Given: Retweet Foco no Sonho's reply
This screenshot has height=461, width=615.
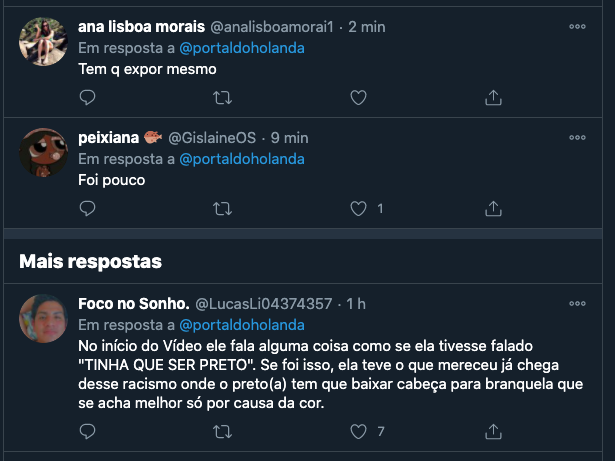Looking at the screenshot, I should coord(222,432).
